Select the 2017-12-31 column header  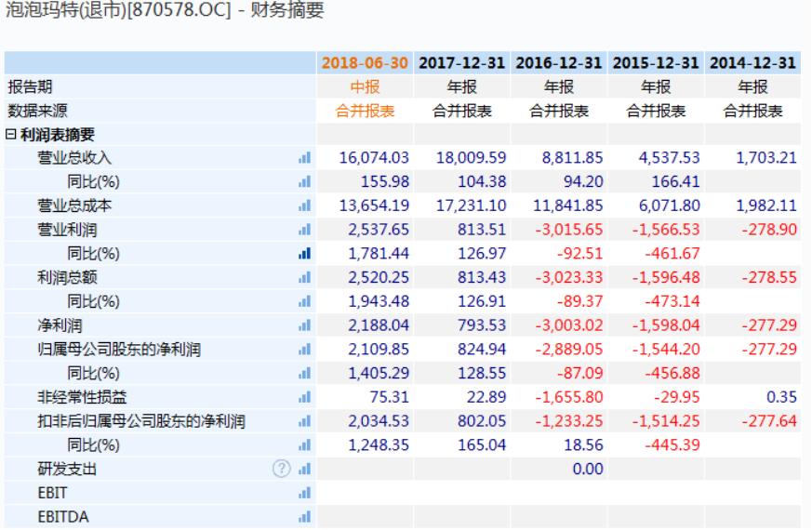coord(461,63)
